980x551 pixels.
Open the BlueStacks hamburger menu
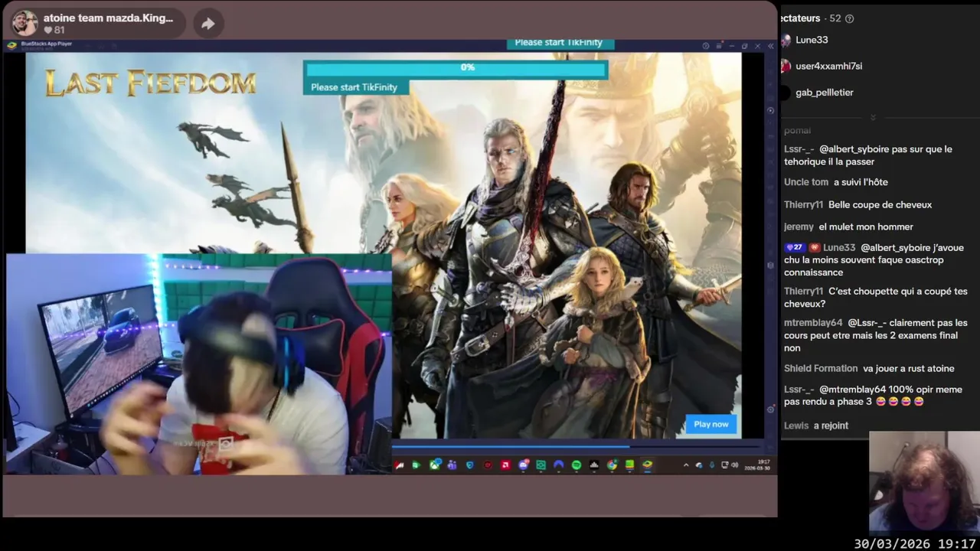click(719, 46)
